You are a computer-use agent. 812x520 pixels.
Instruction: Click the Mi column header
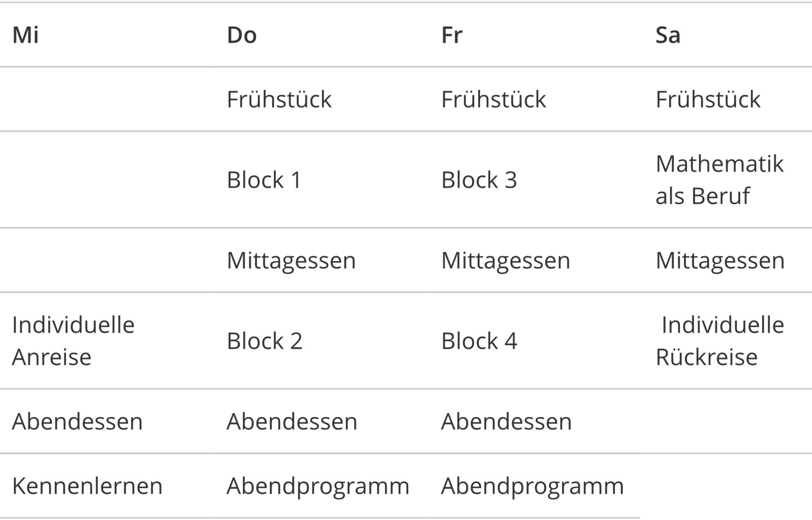[25, 35]
